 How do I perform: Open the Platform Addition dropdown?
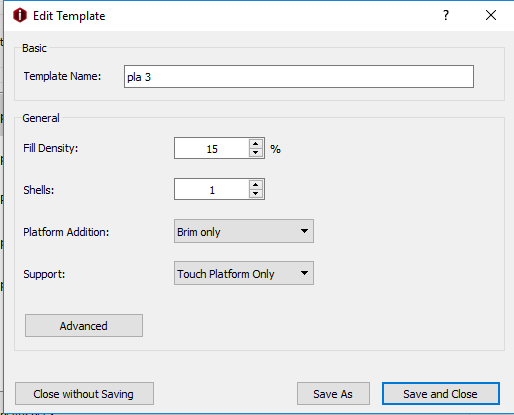tap(244, 231)
